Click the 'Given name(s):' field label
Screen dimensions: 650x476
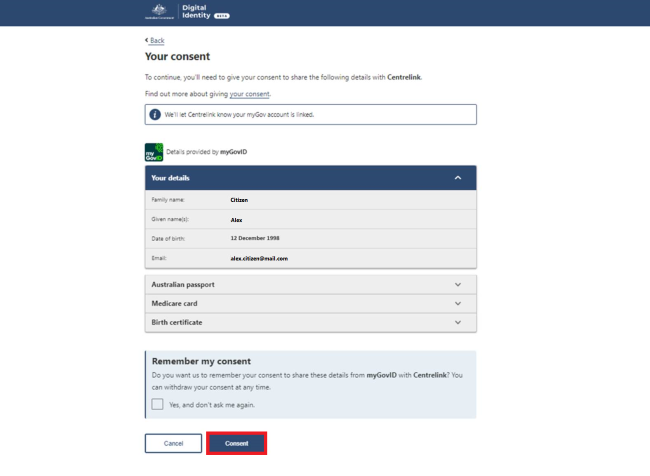tap(170, 219)
